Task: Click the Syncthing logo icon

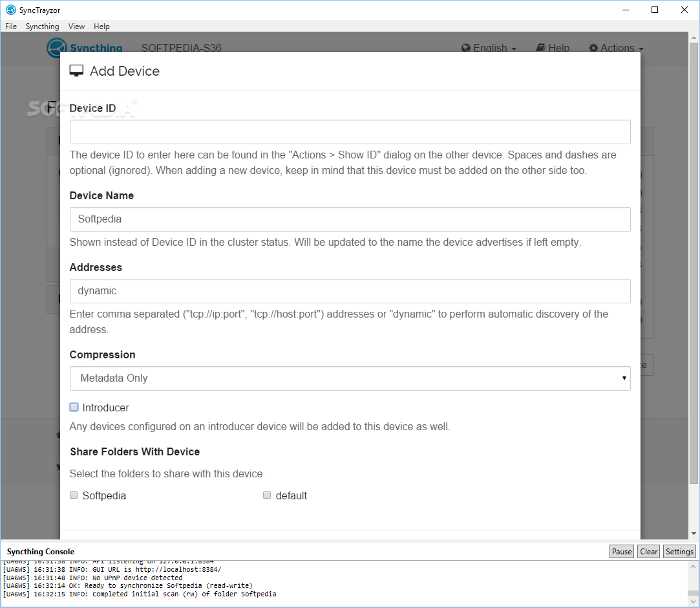Action: point(56,48)
